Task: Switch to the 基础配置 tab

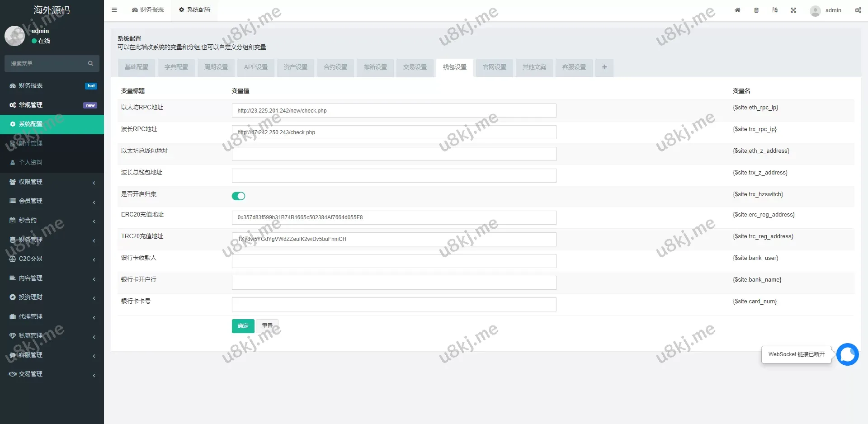Action: (x=137, y=67)
